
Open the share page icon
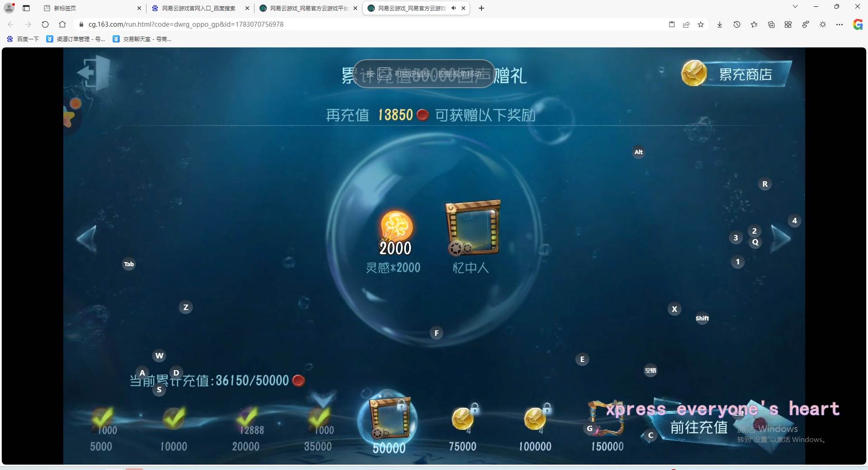tap(686, 24)
